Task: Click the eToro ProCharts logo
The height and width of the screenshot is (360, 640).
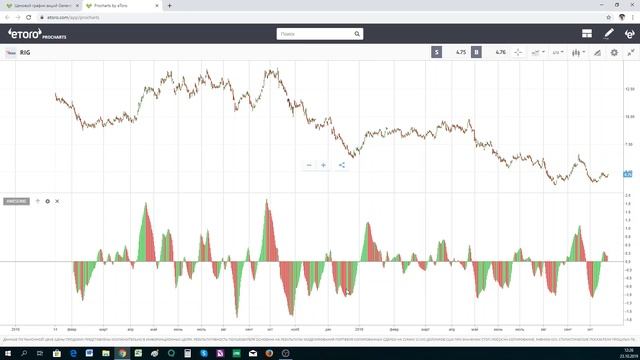Action: [37, 34]
